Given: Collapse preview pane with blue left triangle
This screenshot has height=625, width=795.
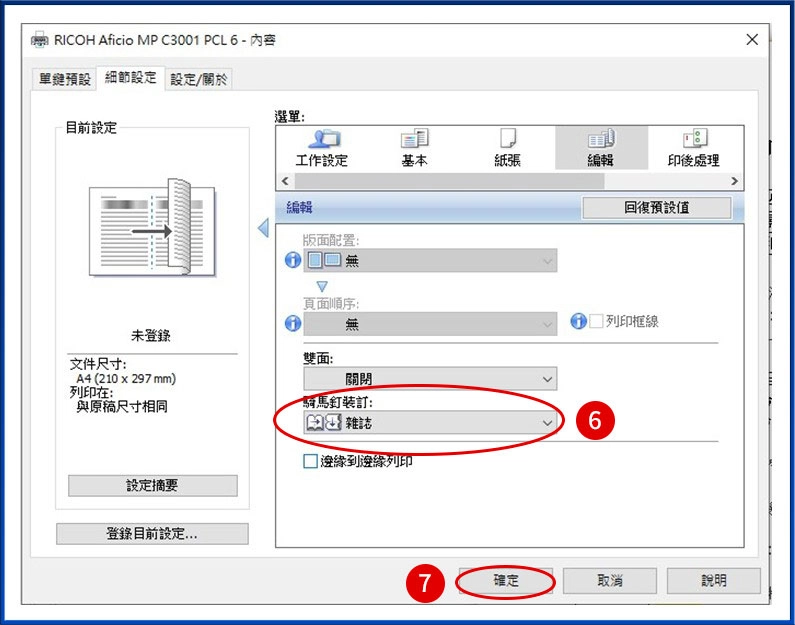Looking at the screenshot, I should point(264,228).
